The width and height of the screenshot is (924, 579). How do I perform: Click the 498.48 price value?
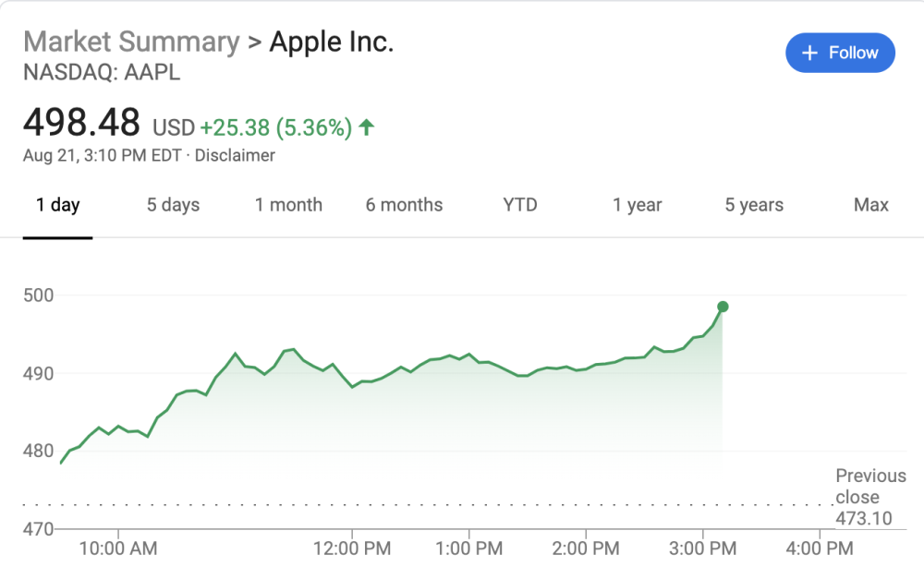[x=81, y=122]
